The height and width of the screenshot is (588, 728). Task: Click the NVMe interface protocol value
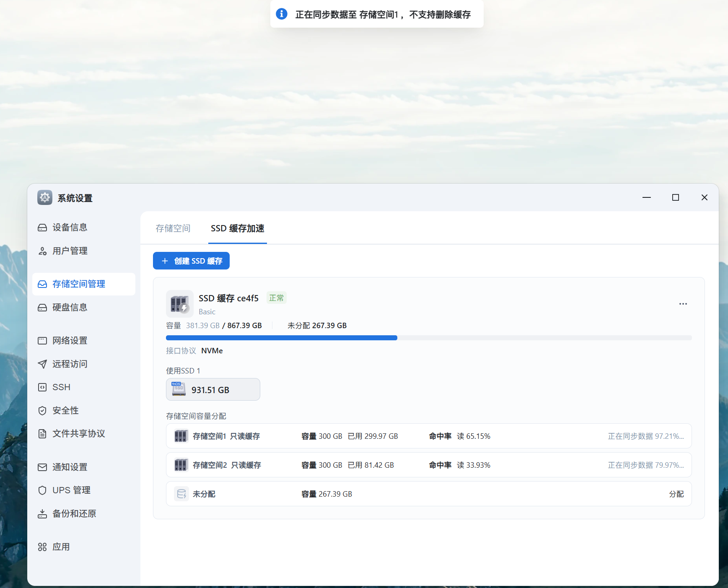tap(212, 351)
